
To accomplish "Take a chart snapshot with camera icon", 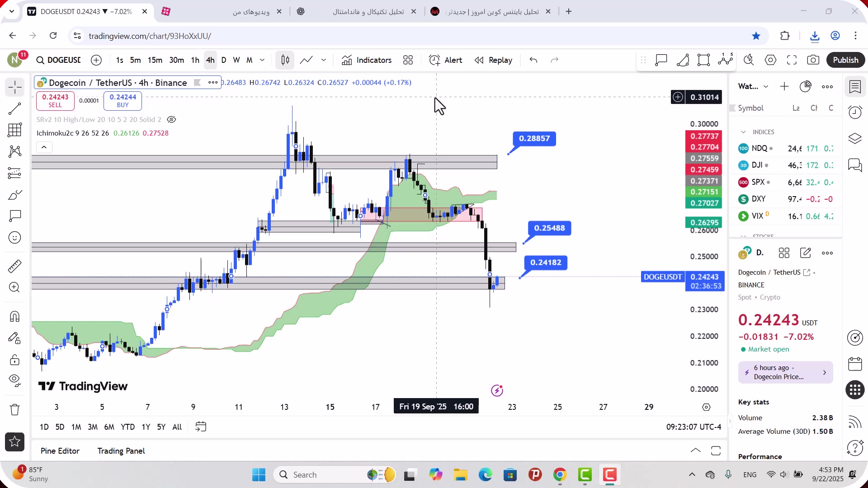I will click(x=813, y=60).
